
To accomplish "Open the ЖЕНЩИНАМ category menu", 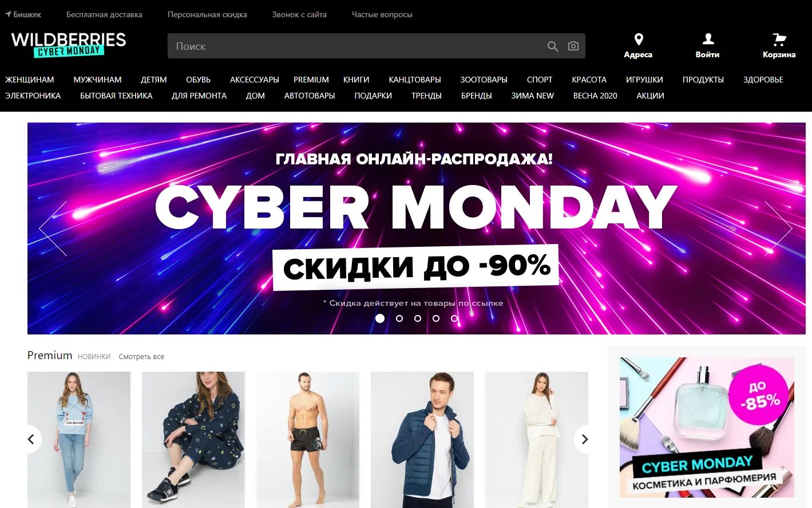I will (30, 80).
